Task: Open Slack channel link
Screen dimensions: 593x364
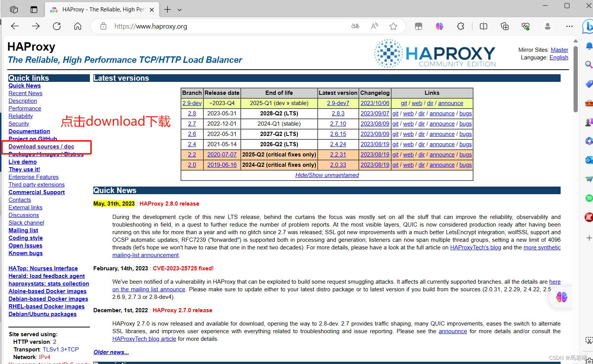Action: click(26, 223)
